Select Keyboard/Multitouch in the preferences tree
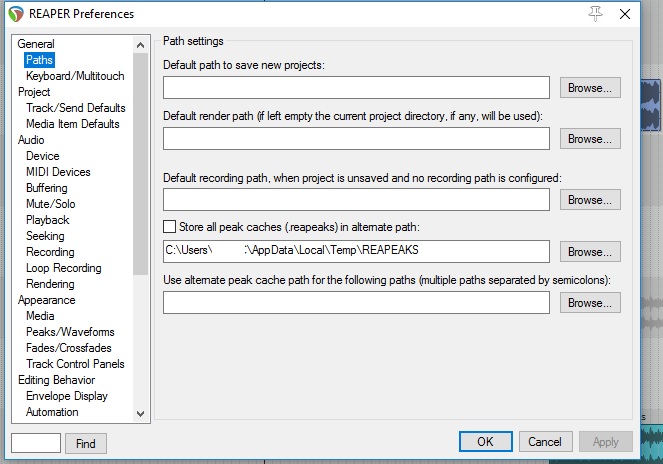This screenshot has height=464, width=663. click(x=75, y=76)
